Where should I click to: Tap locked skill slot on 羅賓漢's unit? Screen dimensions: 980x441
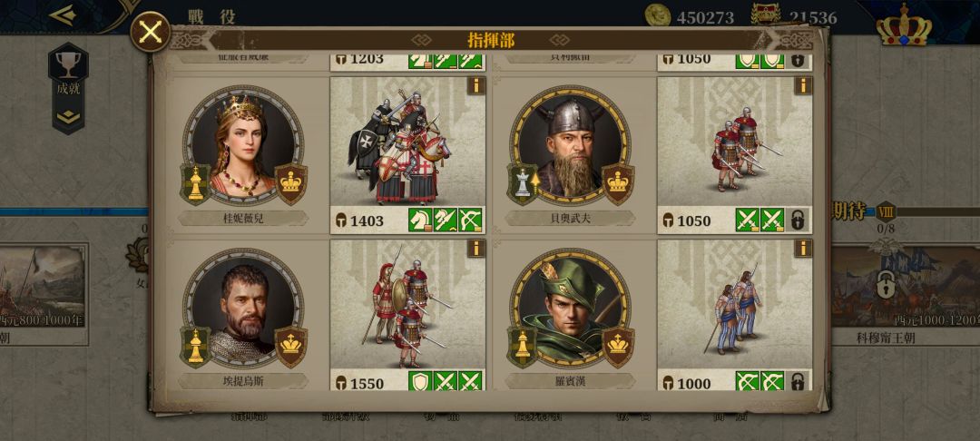(x=798, y=382)
